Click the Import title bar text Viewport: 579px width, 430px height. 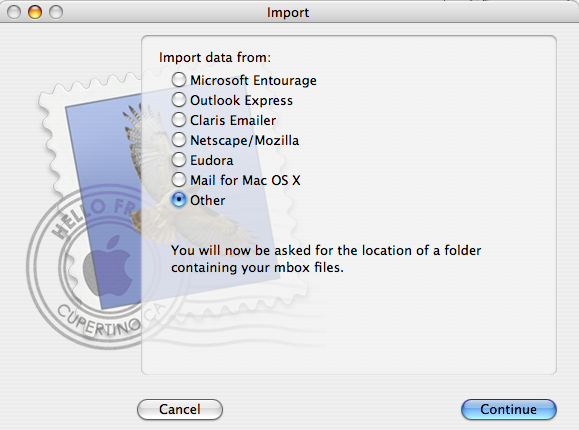pyautogui.click(x=288, y=13)
